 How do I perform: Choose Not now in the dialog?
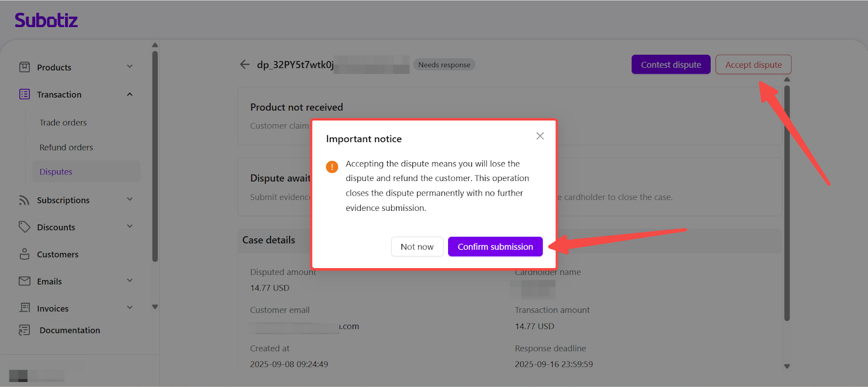[x=417, y=247]
